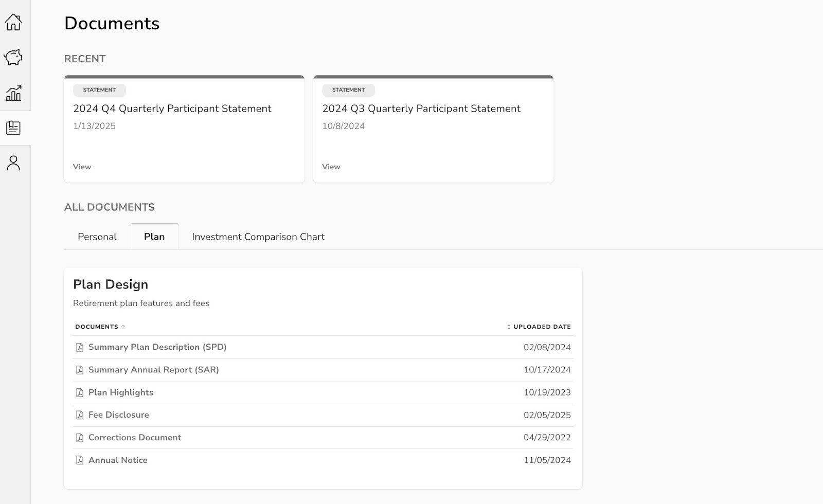Open the piggy bank savings icon
The width and height of the screenshot is (823, 504).
coord(13,57)
